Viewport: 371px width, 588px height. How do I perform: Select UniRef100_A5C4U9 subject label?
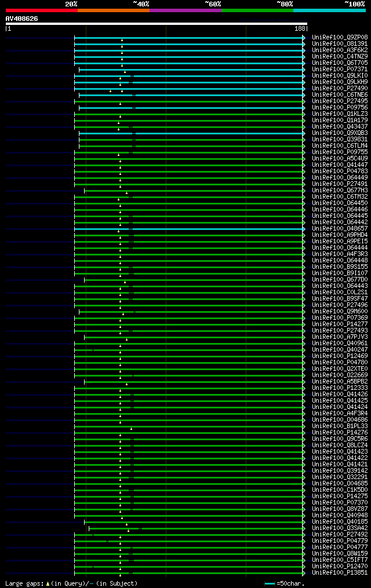point(340,158)
